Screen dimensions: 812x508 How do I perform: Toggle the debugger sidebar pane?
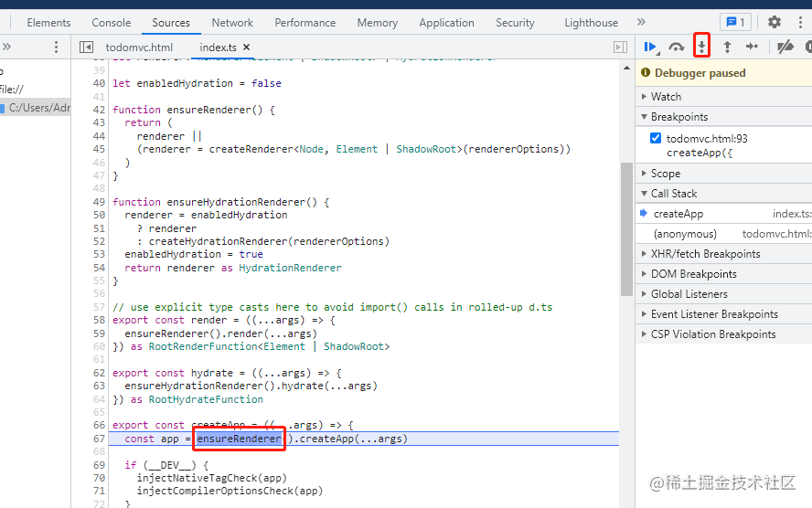pos(620,48)
